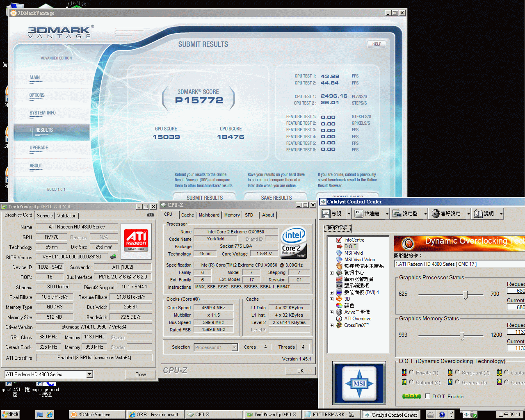Click the Graphics Memory Status slider handle
Viewport: 525px width, 420px height.
coord(462,336)
